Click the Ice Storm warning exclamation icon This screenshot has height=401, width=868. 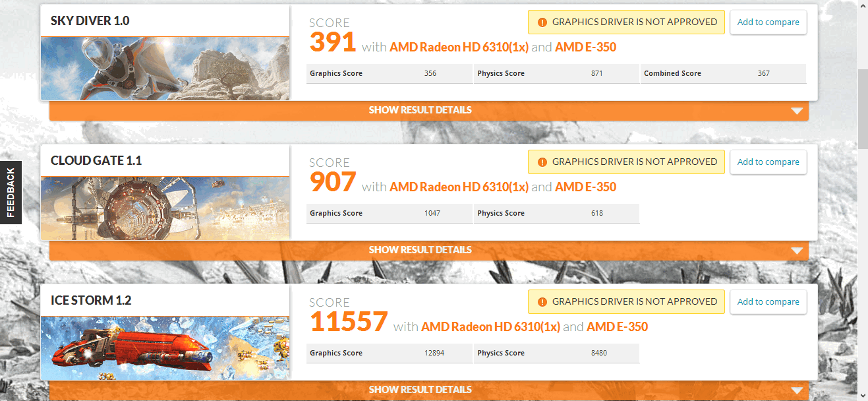click(542, 302)
